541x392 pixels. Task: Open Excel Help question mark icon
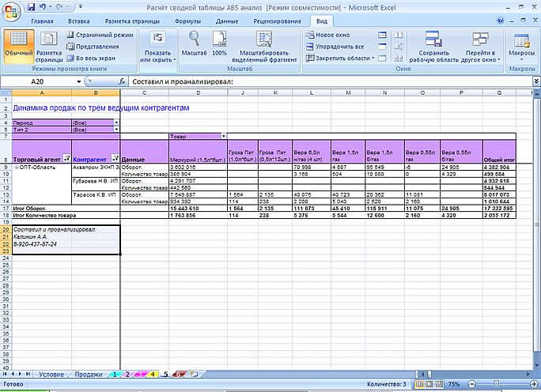coord(501,21)
